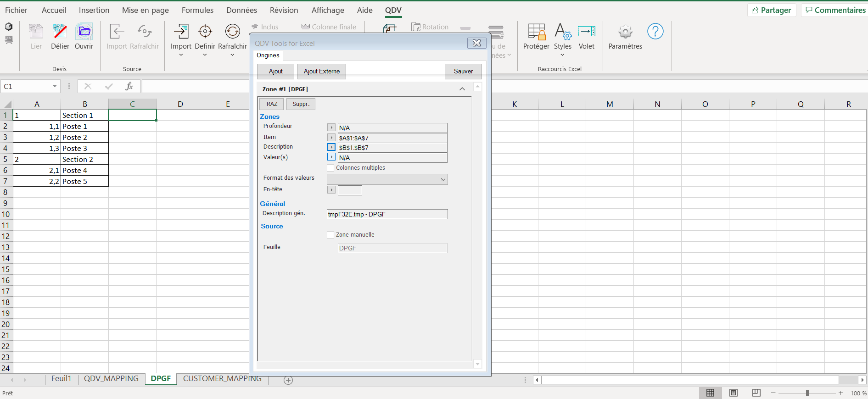
Task: Click the range picker arrow for Valeur(s)
Action: 331,157
